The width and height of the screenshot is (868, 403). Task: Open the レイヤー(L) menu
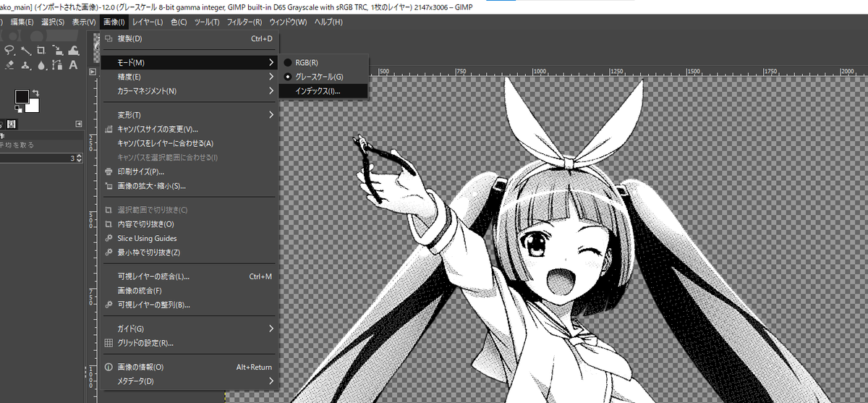(148, 22)
